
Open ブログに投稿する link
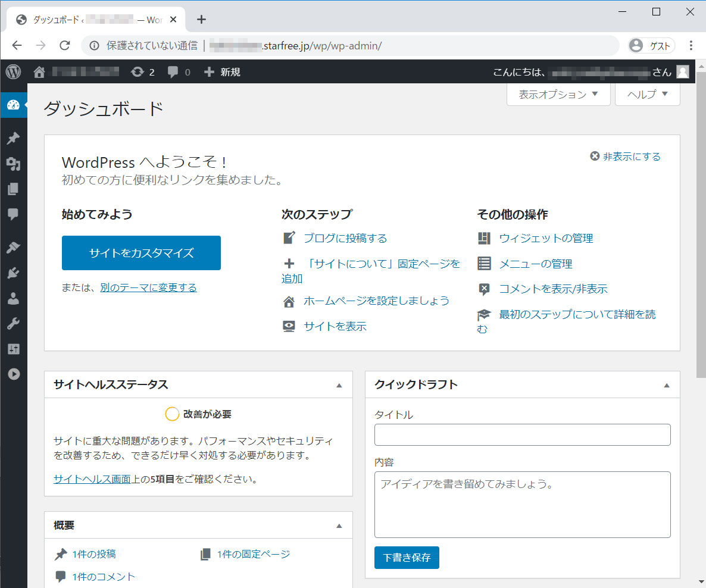[345, 238]
